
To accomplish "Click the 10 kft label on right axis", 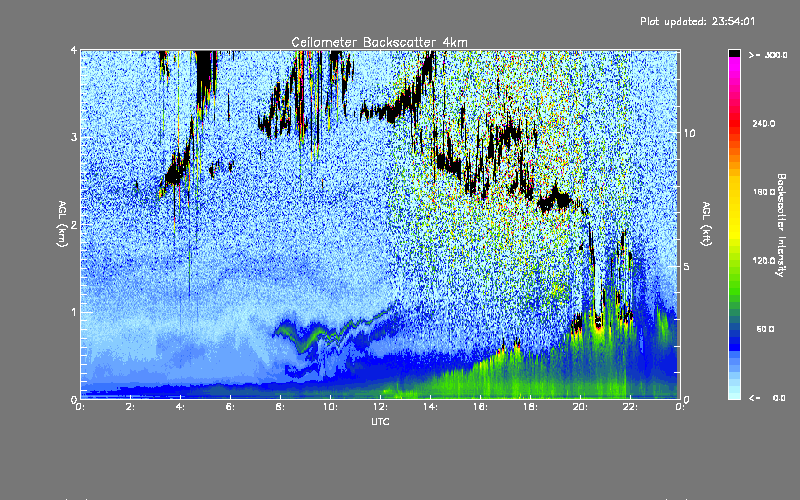I will (689, 133).
